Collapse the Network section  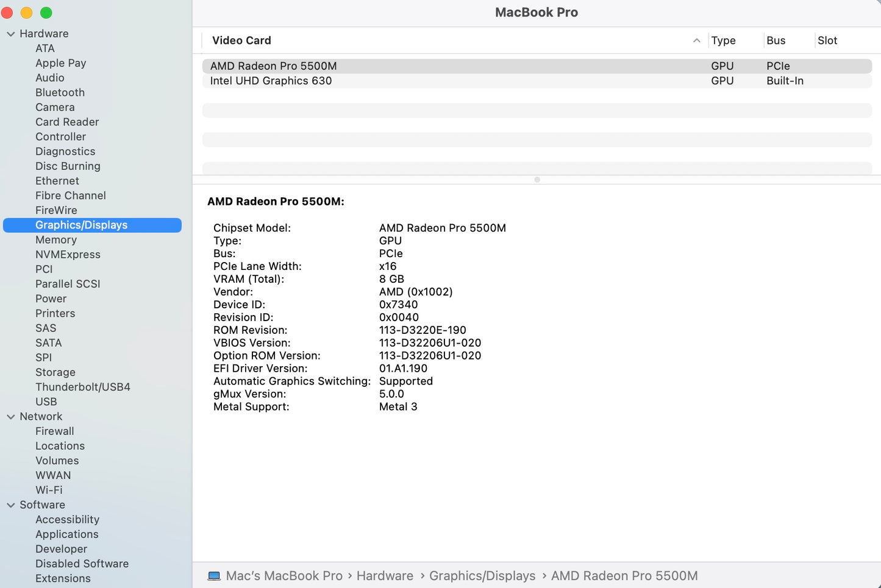coord(10,417)
